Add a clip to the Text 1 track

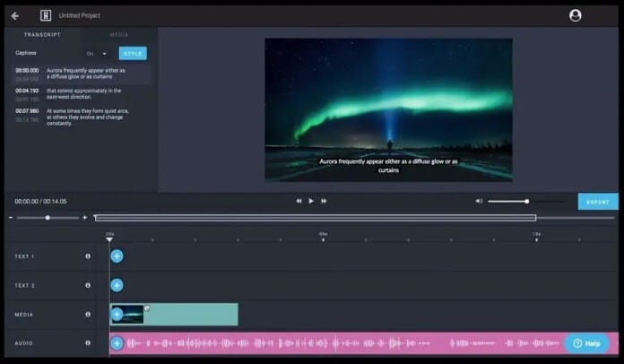117,256
